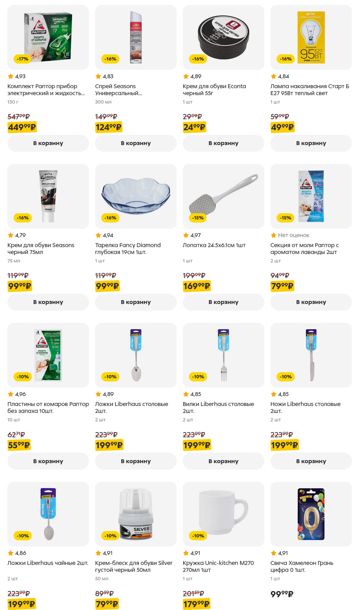This screenshot has width=364, height=610.
Task: Open Крем-блеск для обуви Silver link
Action: click(x=134, y=566)
